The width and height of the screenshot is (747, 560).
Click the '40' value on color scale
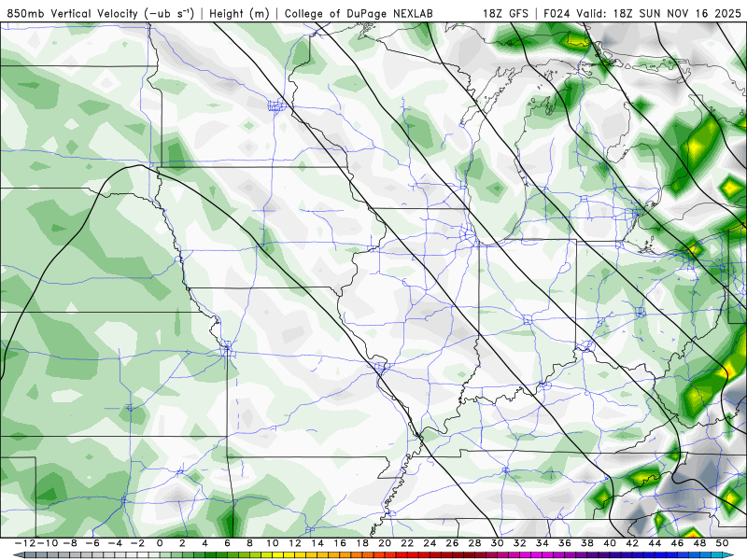click(610, 543)
